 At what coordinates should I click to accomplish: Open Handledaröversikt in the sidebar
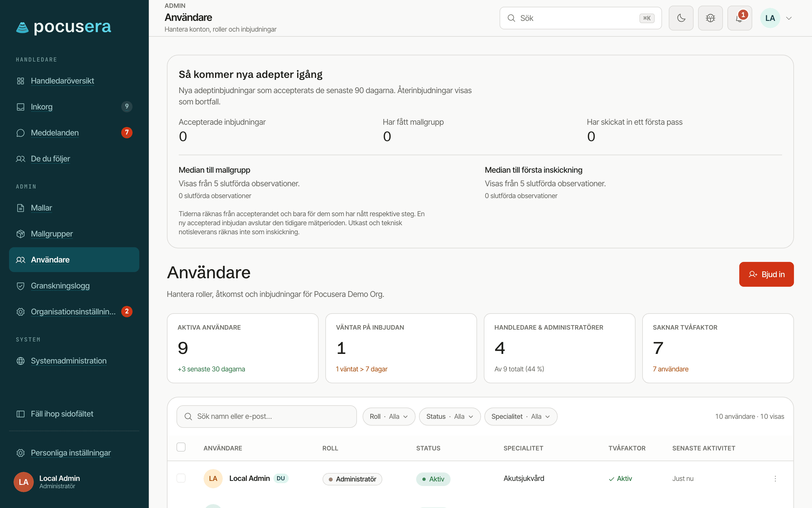coord(74,81)
